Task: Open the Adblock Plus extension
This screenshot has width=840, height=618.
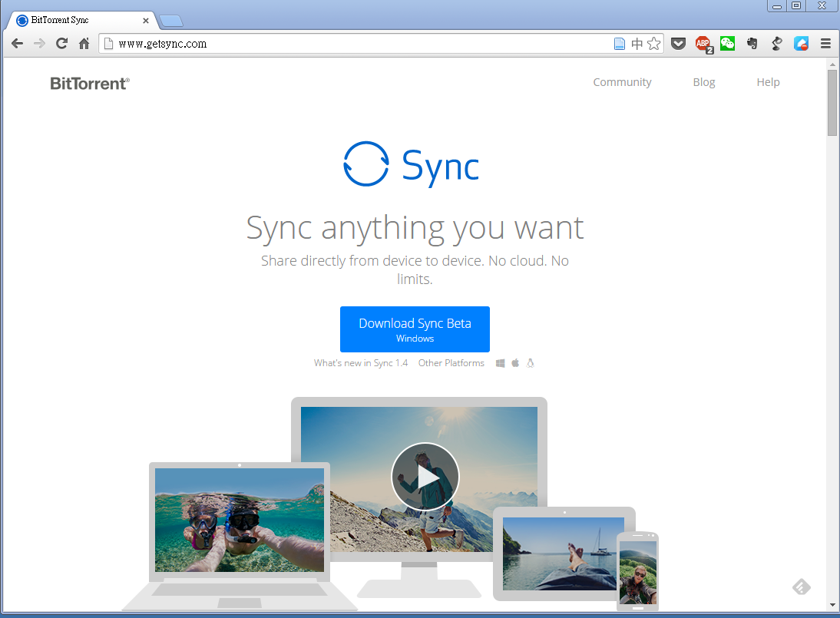Action: click(703, 44)
